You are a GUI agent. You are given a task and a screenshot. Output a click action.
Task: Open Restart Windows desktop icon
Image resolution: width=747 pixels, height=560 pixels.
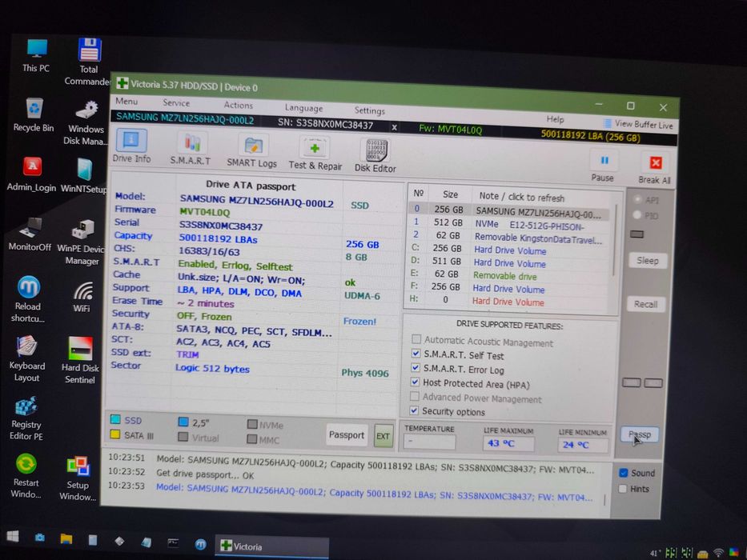26,475
